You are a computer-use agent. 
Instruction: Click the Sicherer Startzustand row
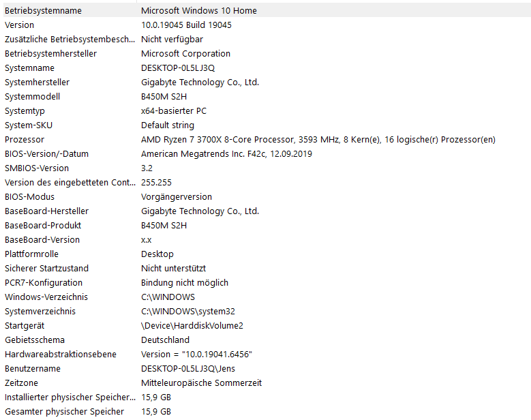[x=267, y=268]
